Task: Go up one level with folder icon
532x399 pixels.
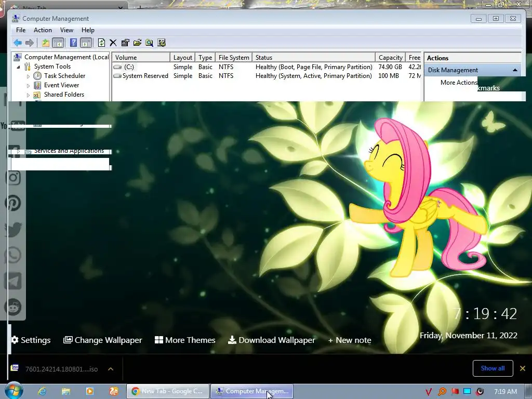Action: [46, 43]
